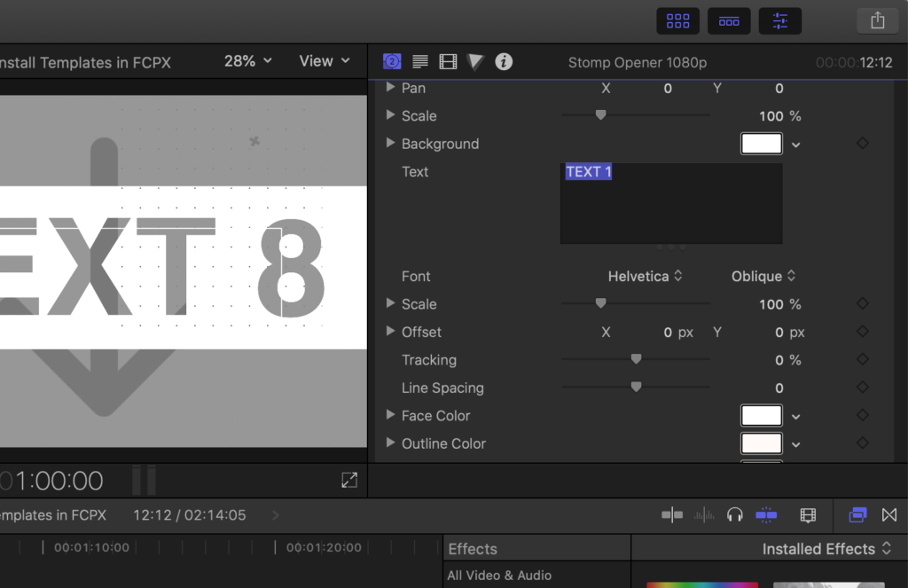Toggle the browser panel visibility
Screen dimensions: 908x588
coord(677,20)
